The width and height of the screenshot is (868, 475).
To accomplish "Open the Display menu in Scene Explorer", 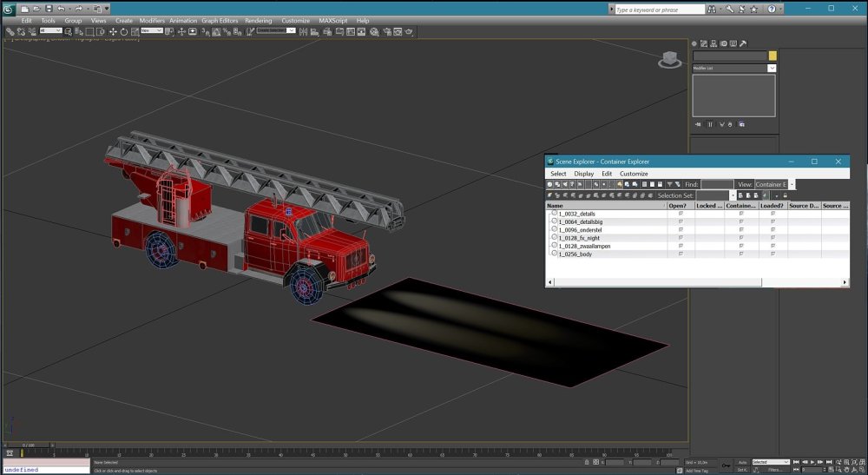I will [x=583, y=174].
